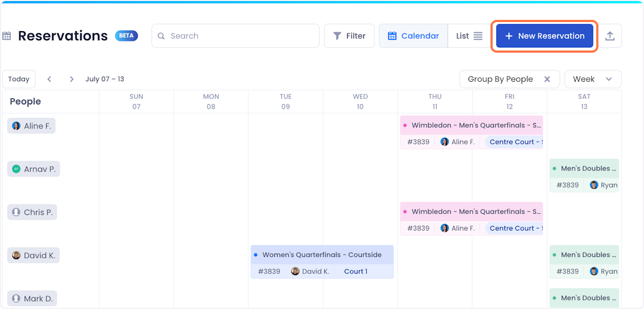Click David K. avatar in Women's Quarterfinals card

[295, 271]
